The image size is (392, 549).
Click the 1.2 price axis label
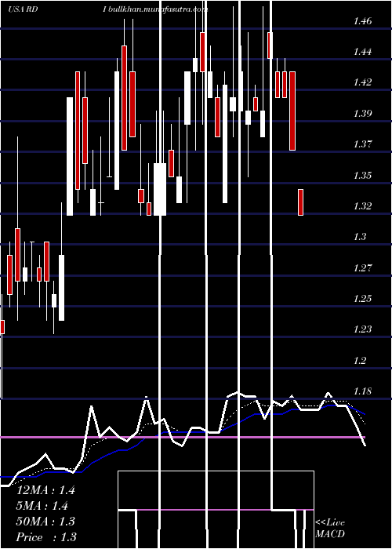coord(360,361)
